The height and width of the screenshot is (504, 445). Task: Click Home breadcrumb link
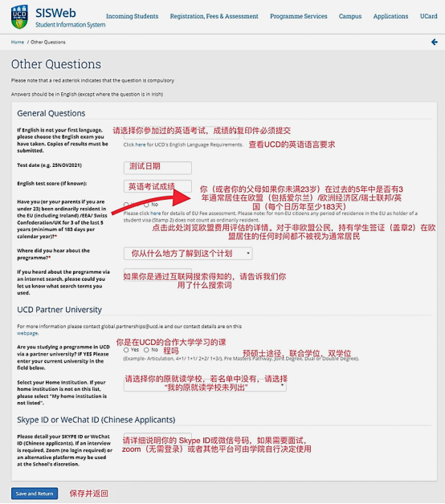click(18, 42)
